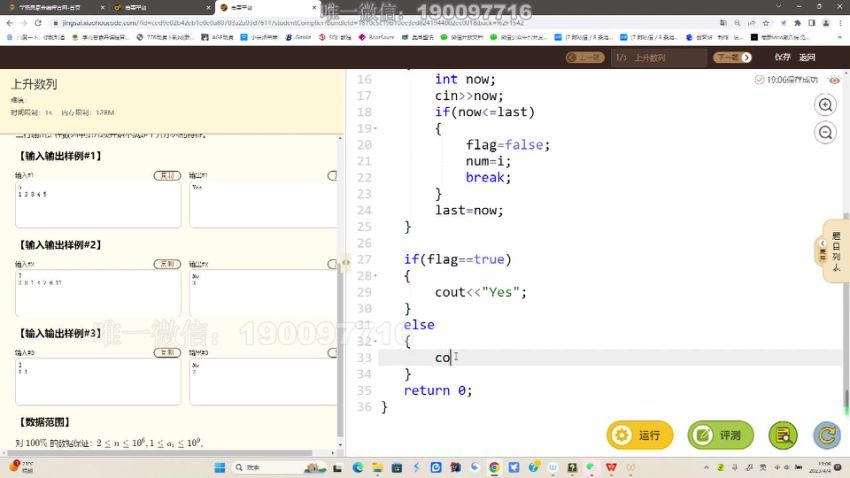Collapse the code fold at line 28
The width and height of the screenshot is (850, 478).
(x=376, y=276)
